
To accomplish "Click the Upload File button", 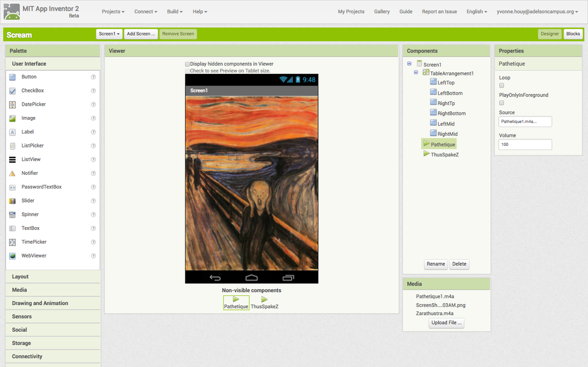I will tap(446, 323).
